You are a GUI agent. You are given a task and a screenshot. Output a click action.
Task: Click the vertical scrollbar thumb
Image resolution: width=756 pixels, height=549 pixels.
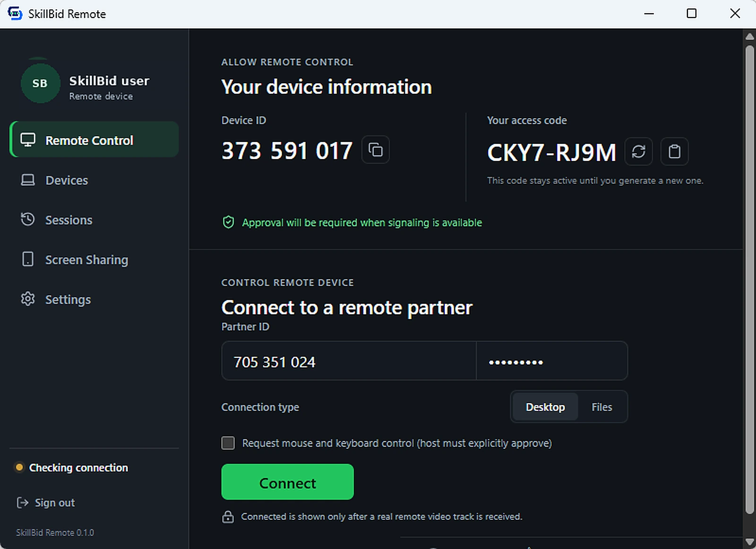point(749,279)
